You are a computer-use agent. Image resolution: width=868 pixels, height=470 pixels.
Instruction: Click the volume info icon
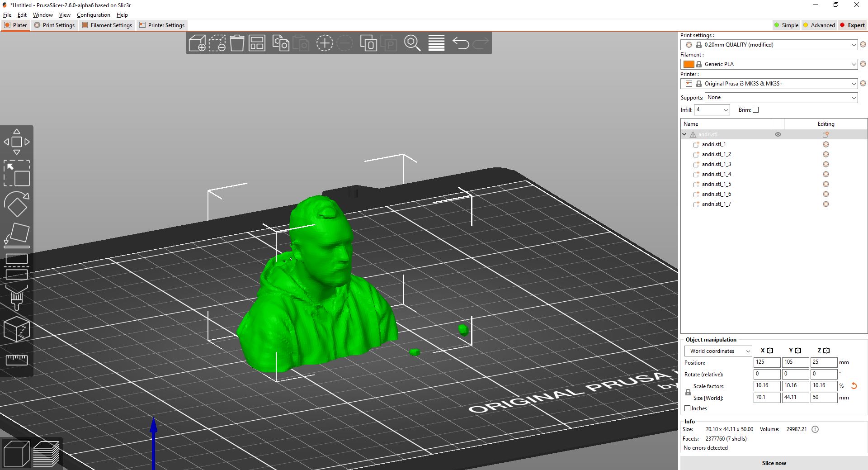815,429
